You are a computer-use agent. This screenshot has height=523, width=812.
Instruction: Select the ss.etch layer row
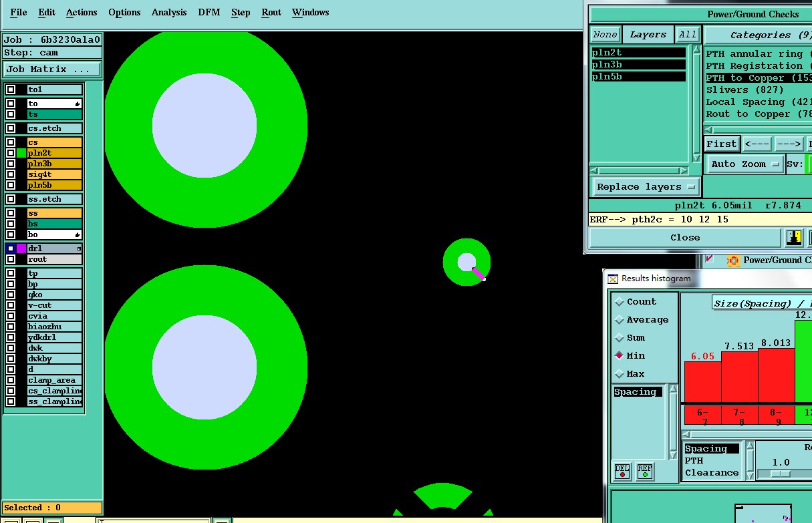coord(55,199)
